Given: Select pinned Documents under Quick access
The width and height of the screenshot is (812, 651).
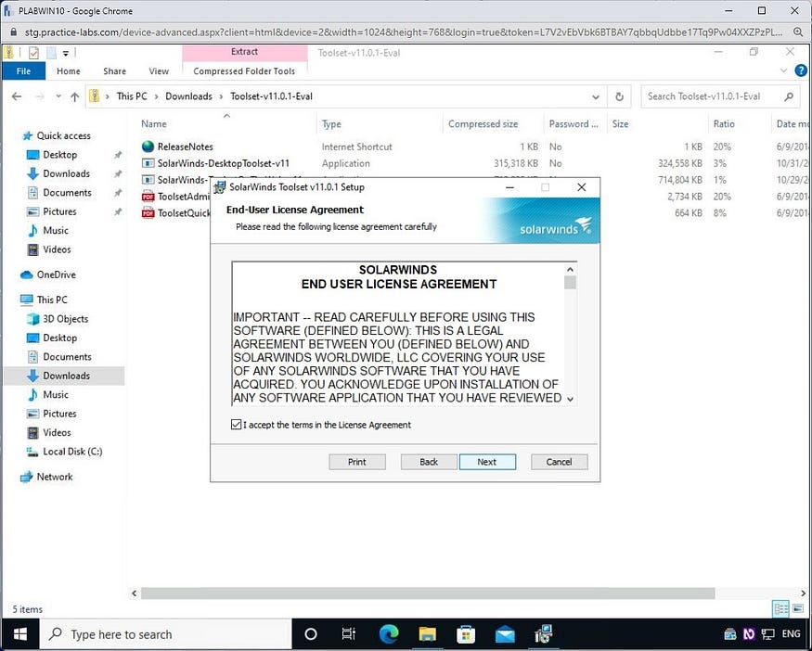Looking at the screenshot, I should coord(67,193).
